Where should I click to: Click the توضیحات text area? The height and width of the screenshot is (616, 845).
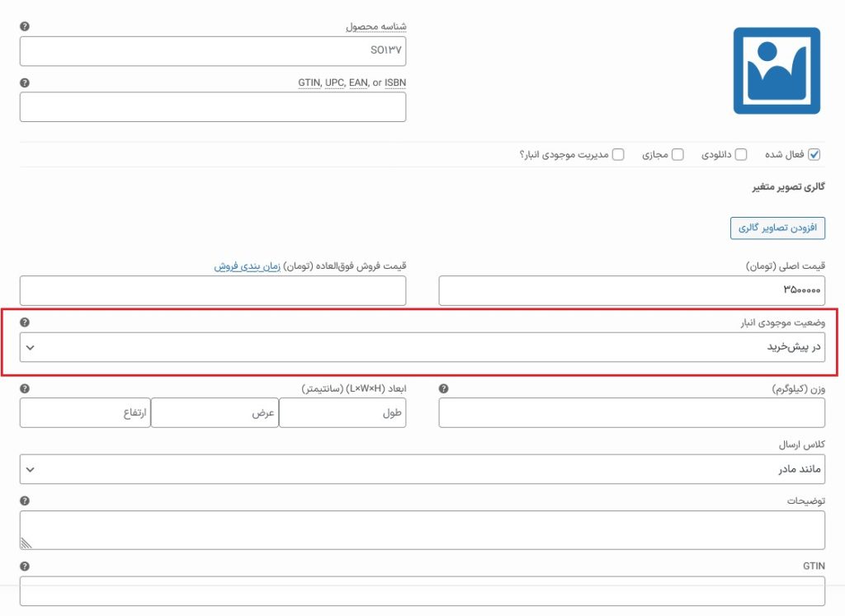422,529
